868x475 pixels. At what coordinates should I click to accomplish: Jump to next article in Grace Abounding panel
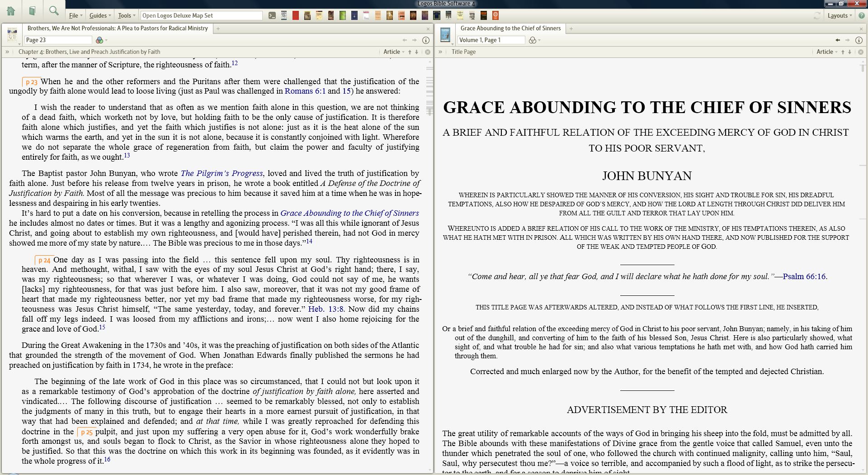(850, 52)
